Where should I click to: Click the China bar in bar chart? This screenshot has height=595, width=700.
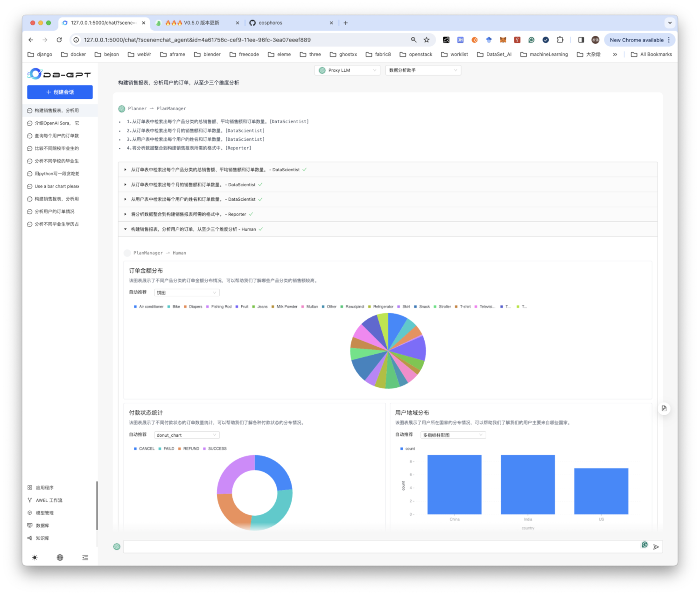[455, 484]
